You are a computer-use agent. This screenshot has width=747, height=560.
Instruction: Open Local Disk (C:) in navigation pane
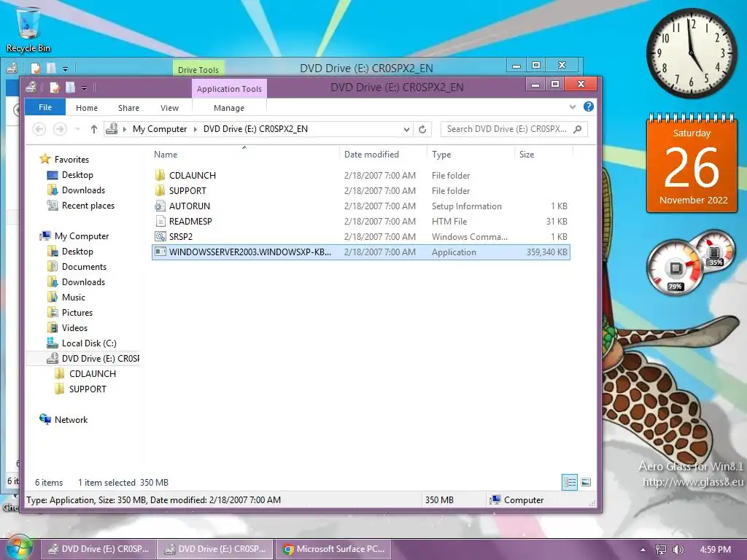82,343
